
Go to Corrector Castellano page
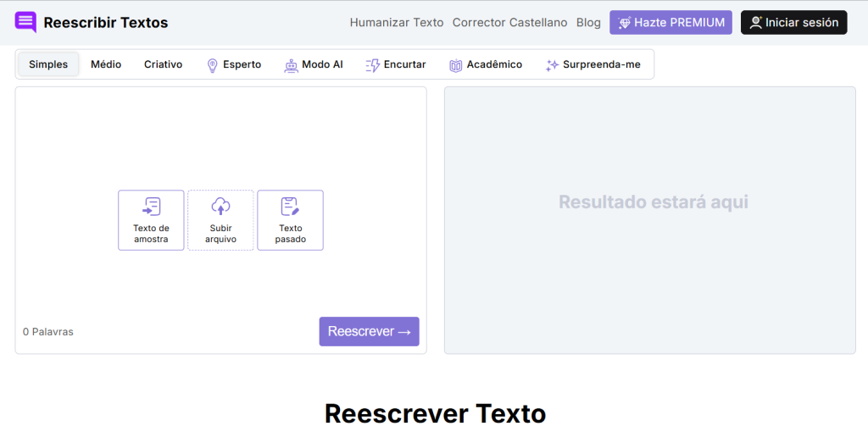pos(509,23)
